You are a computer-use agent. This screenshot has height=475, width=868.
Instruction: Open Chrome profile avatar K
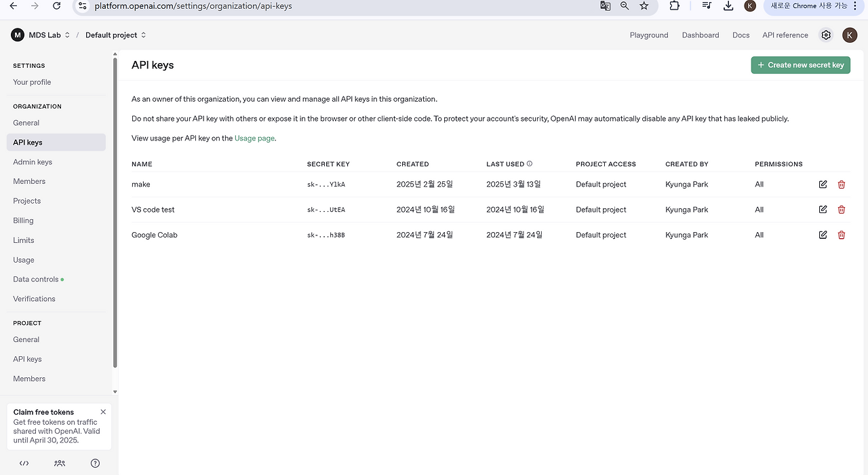[750, 6]
